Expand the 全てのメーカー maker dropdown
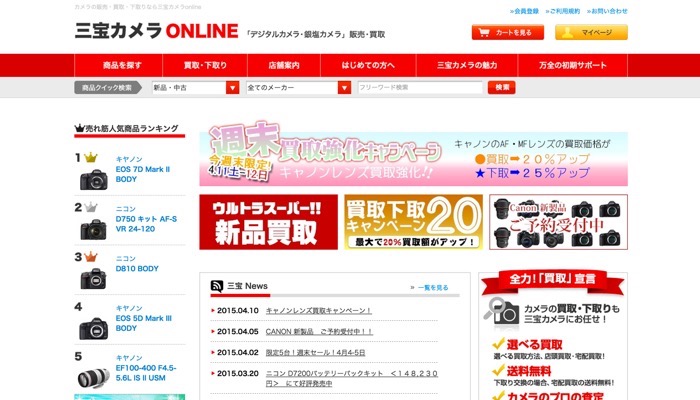The height and width of the screenshot is (400, 700). pyautogui.click(x=298, y=88)
